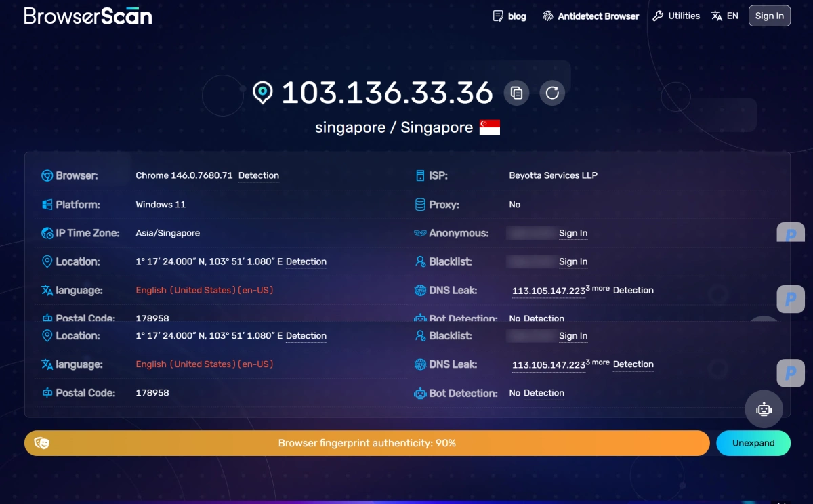Open the Detection link next to Chrome version
Screen dimensions: 813x504
259,175
